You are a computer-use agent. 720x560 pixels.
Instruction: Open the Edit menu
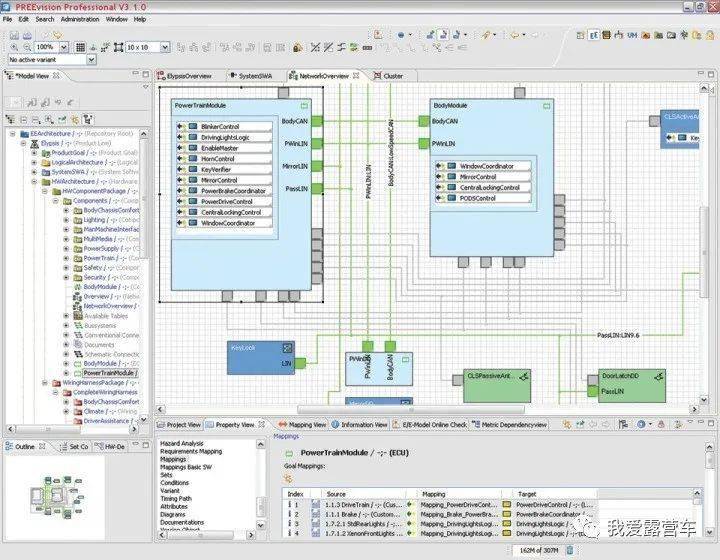pos(23,19)
